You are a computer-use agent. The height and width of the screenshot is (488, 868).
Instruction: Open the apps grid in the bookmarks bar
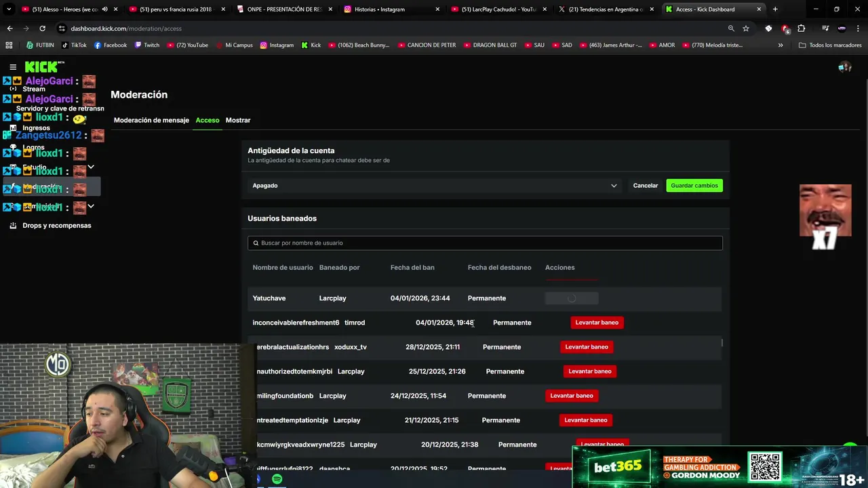click(x=9, y=45)
